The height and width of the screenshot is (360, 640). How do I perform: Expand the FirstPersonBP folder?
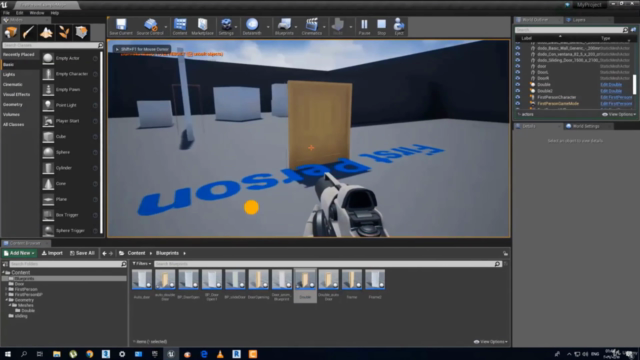pos(6,294)
